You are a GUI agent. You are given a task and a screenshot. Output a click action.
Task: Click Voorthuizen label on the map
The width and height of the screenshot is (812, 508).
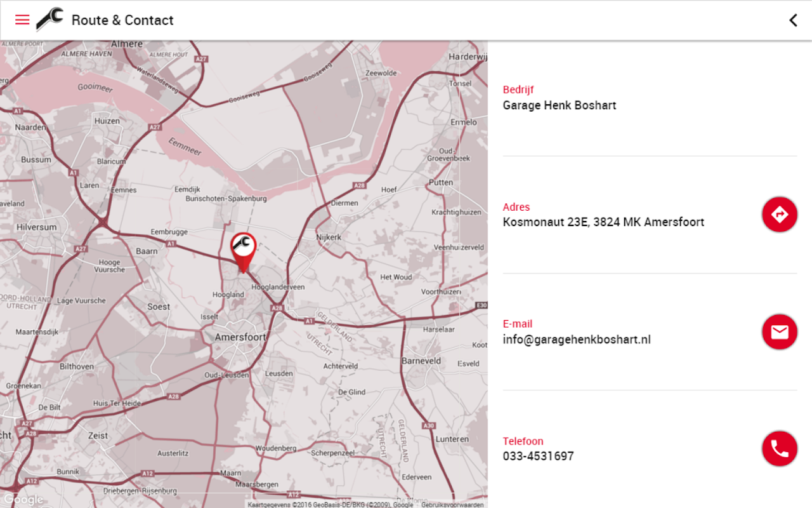[x=440, y=292]
